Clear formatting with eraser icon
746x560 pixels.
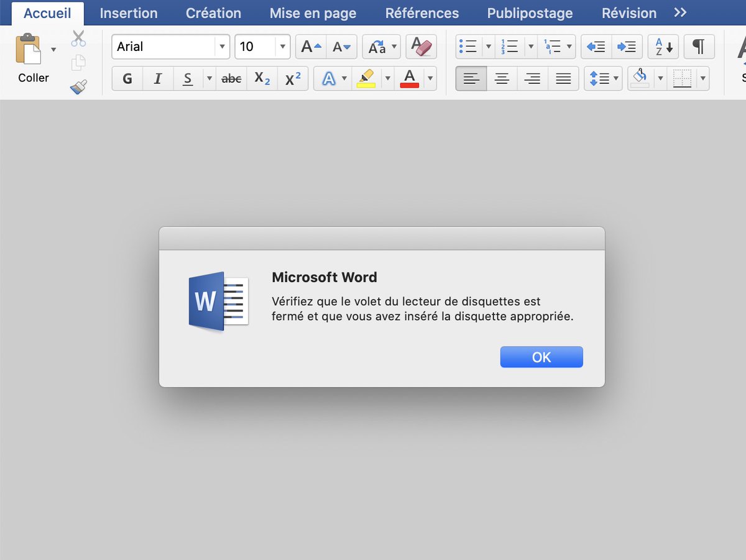coord(421,47)
